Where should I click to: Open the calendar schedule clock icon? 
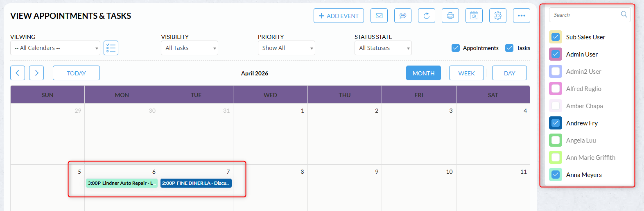click(x=474, y=16)
